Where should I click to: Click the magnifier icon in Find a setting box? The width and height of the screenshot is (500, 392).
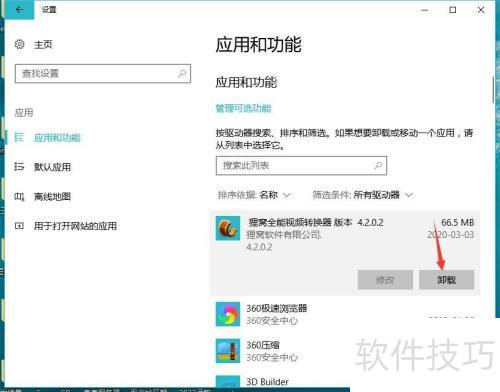point(182,73)
